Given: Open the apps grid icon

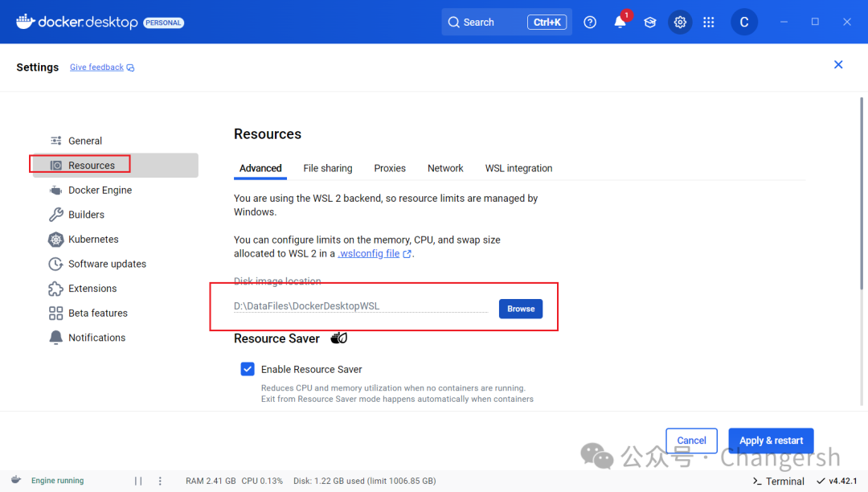Looking at the screenshot, I should click(708, 23).
